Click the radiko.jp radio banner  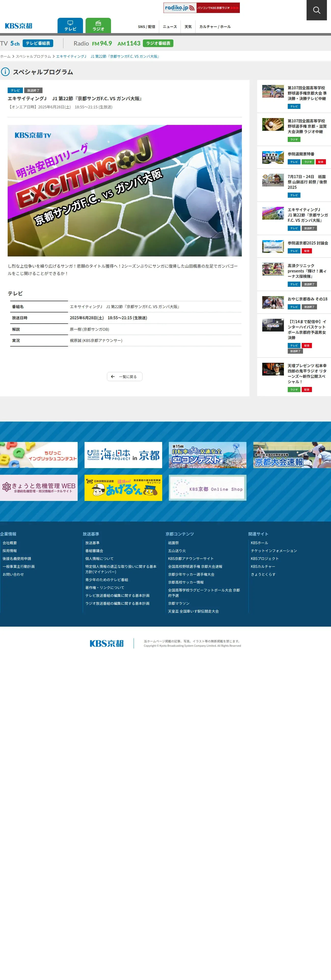click(x=201, y=8)
